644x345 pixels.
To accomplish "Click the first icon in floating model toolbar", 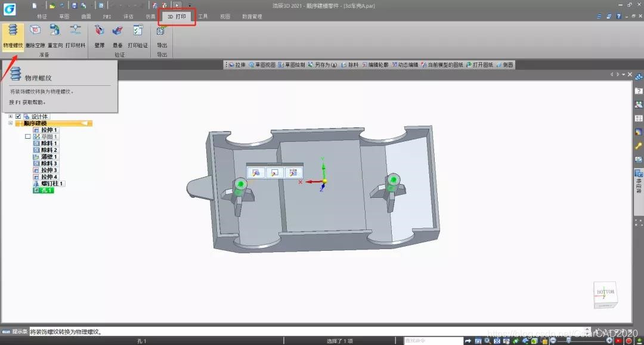I will point(256,173).
